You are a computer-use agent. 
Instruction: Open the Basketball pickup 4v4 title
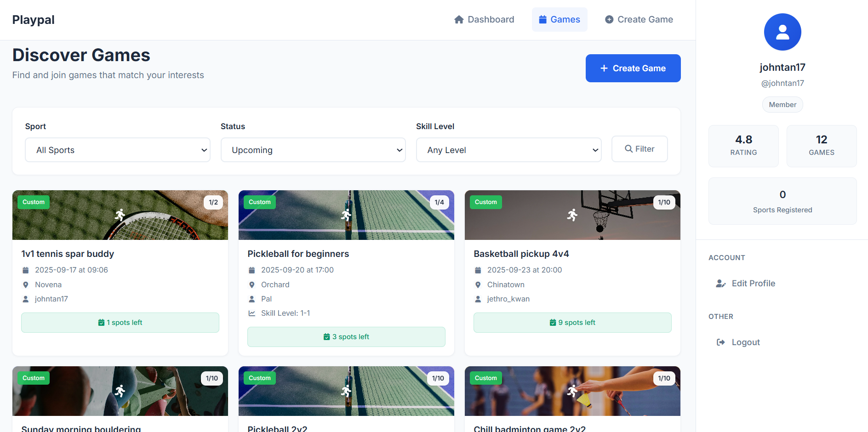521,254
